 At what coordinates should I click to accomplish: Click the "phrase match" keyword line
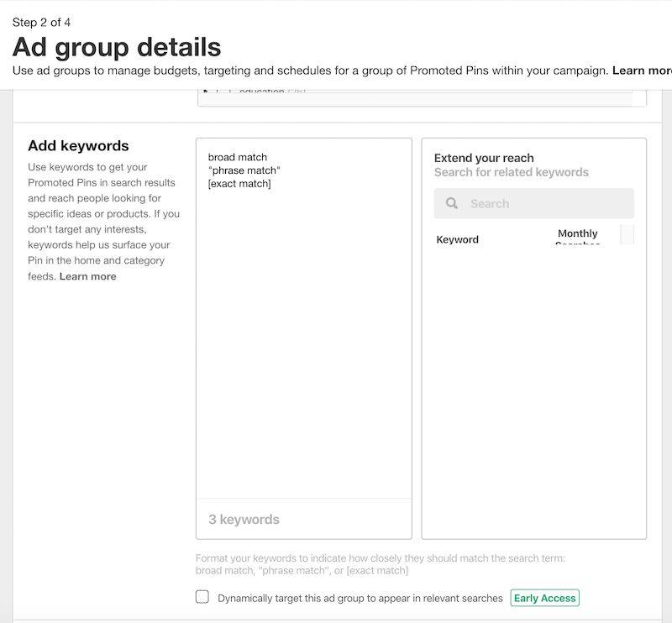click(x=244, y=170)
